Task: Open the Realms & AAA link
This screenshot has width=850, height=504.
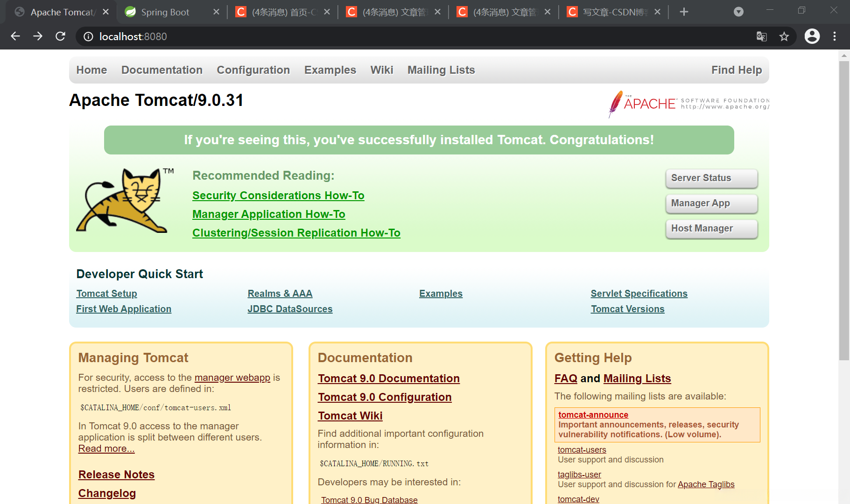Action: click(x=280, y=294)
